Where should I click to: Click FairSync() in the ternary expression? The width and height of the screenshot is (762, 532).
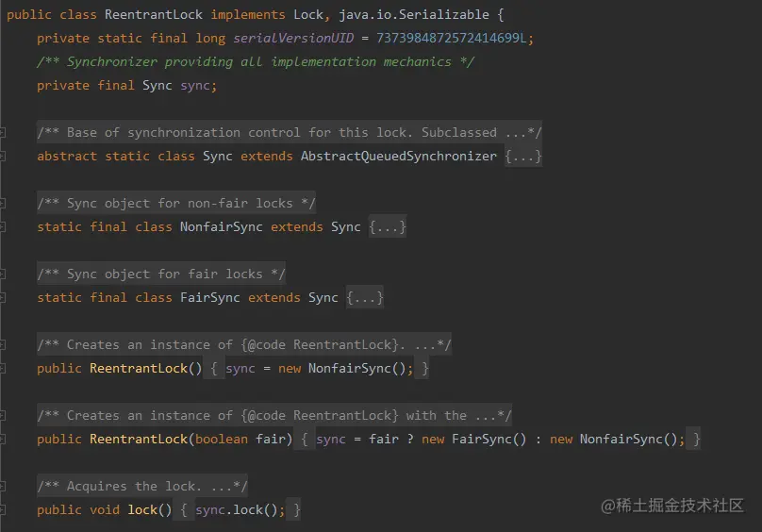489,440
